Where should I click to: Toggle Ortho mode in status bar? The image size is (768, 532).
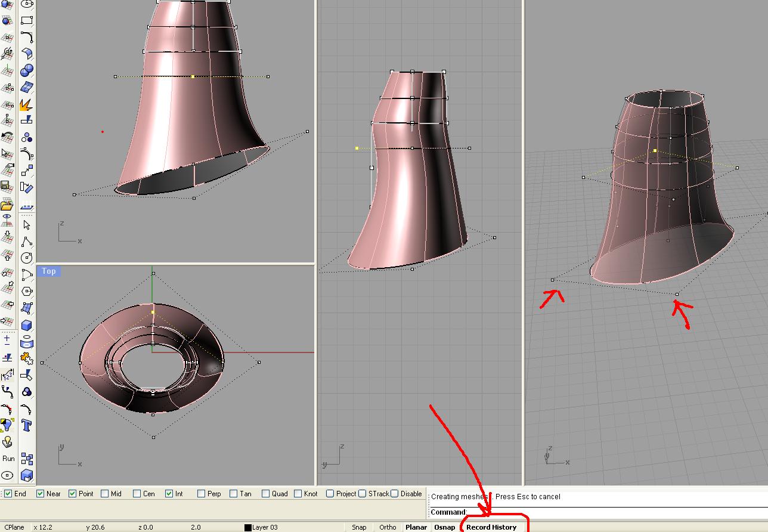point(388,527)
